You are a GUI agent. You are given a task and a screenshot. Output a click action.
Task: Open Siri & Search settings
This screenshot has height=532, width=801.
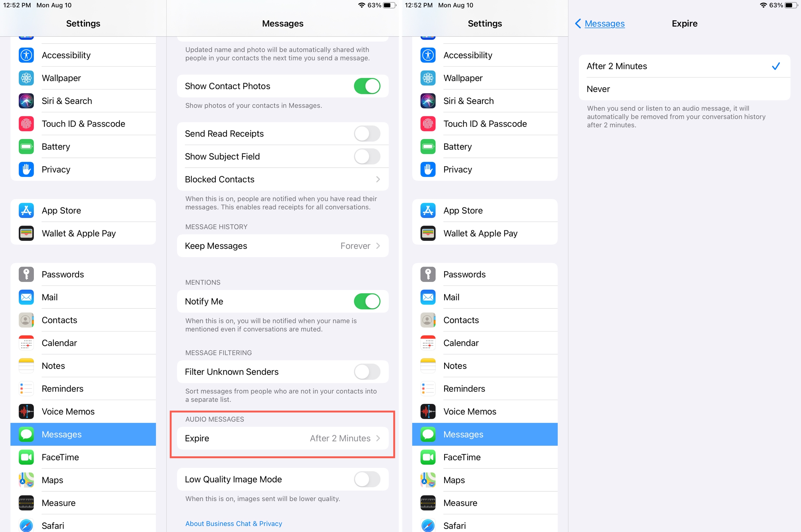coord(67,100)
